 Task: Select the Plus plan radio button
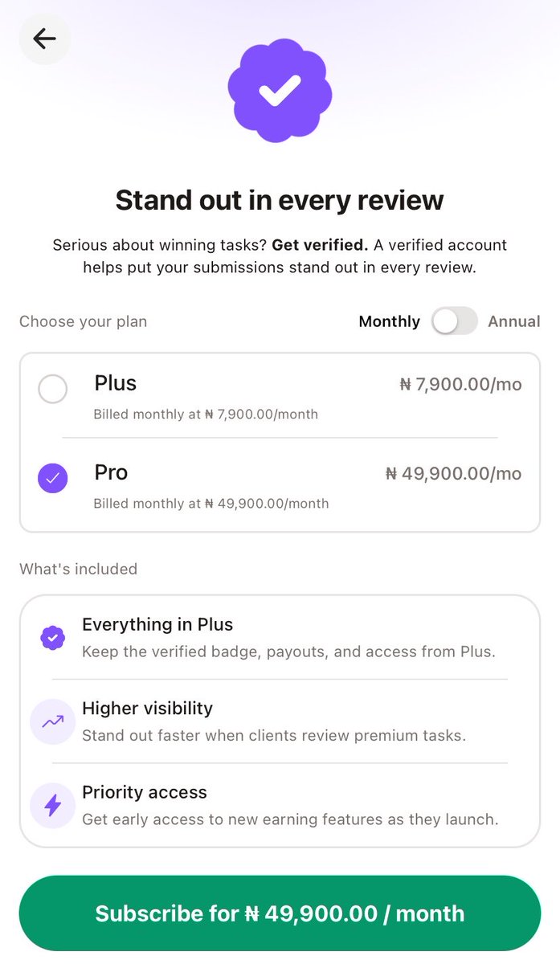[x=53, y=390]
